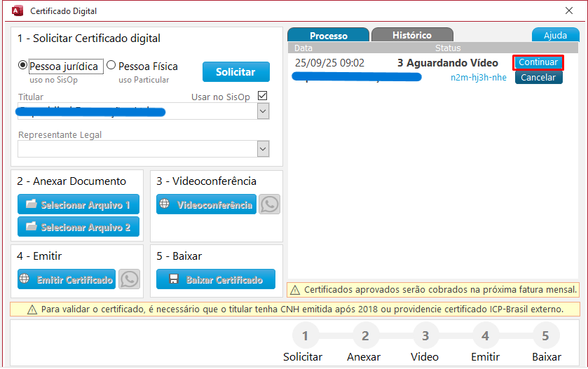Open the Ajuda help button
Screen dimensions: 588x369
555,36
